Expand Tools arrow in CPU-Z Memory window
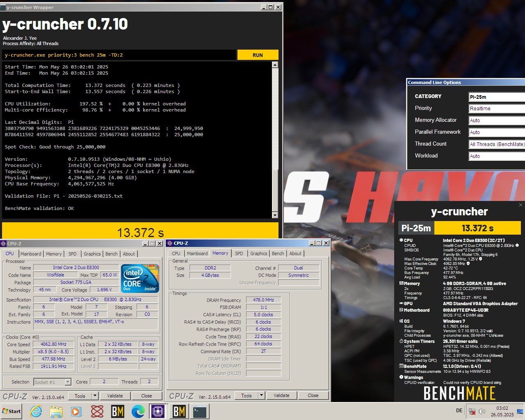 [261, 395]
